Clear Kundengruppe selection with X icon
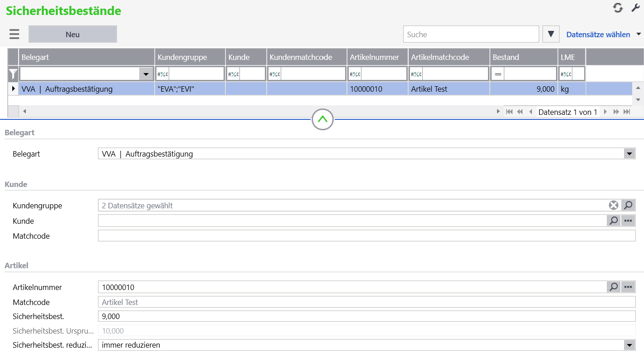 (x=614, y=206)
